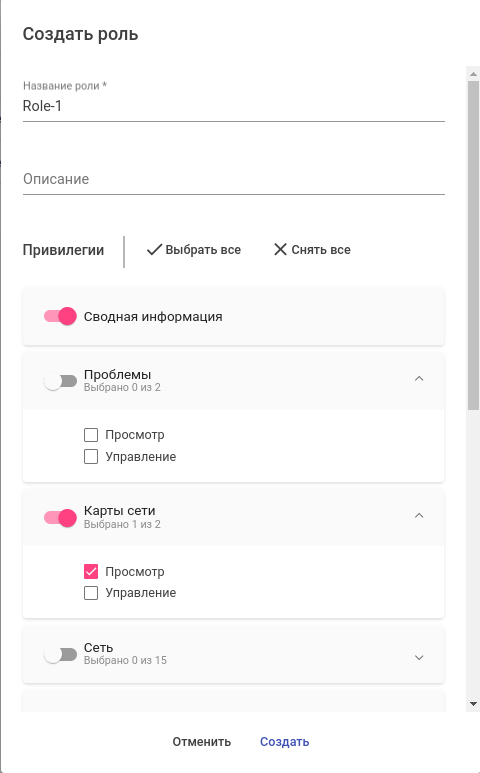The width and height of the screenshot is (480, 773).
Task: Expand the Сеть section chevron
Action: point(419,658)
